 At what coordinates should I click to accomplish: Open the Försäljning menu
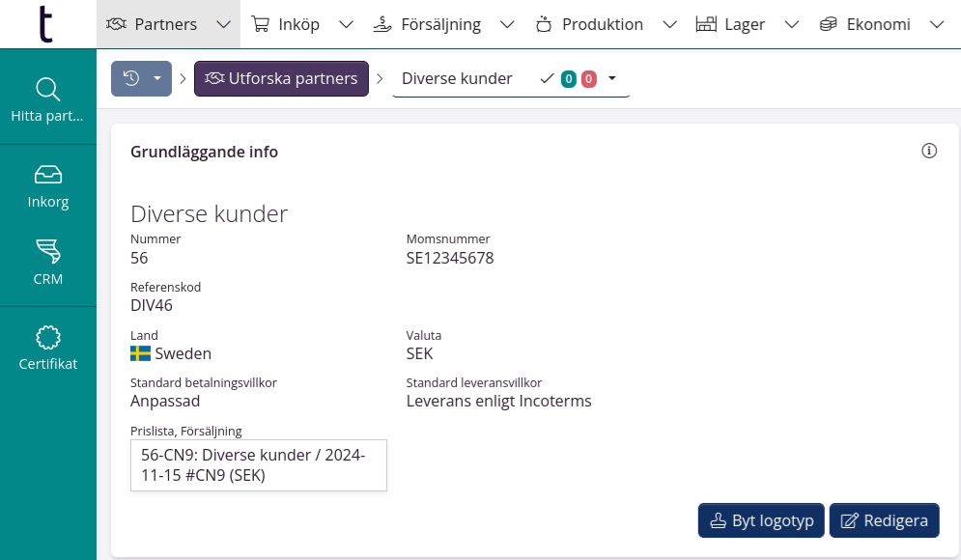click(x=439, y=23)
